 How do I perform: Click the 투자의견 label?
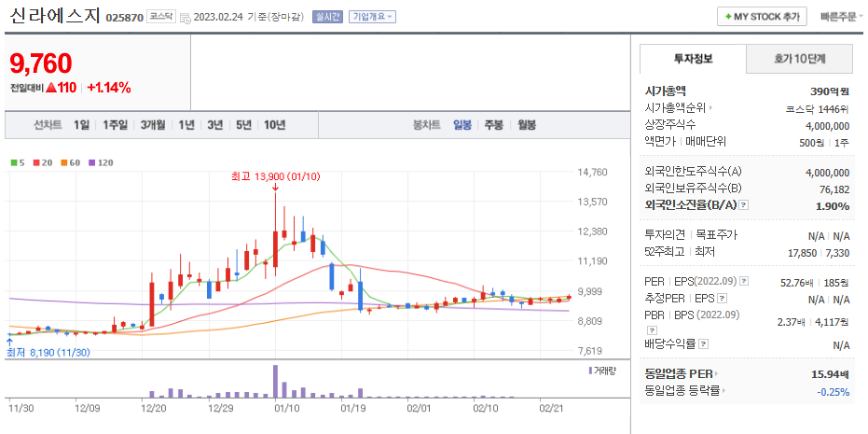pyautogui.click(x=665, y=235)
